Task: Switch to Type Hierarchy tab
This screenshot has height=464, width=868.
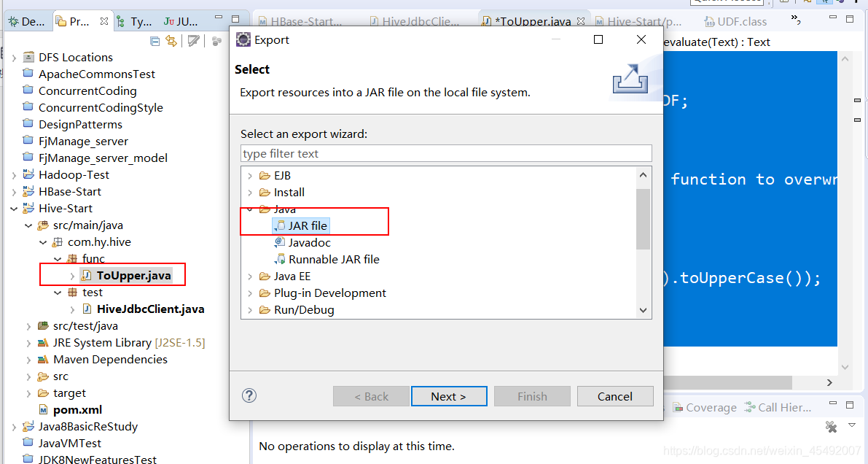Action: 134,22
